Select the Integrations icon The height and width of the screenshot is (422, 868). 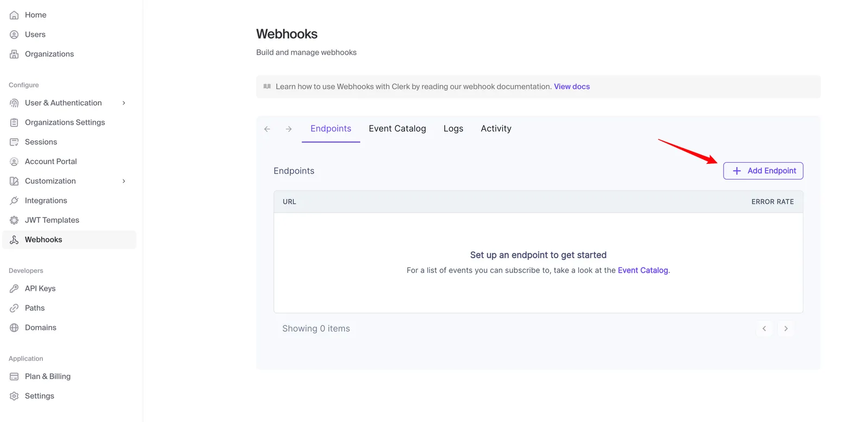pyautogui.click(x=14, y=200)
